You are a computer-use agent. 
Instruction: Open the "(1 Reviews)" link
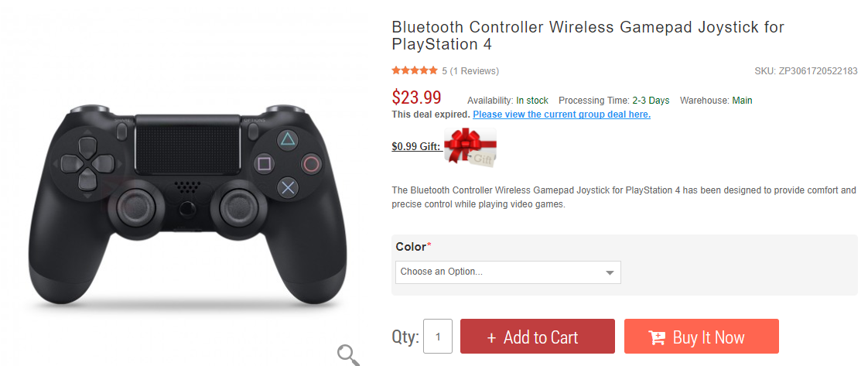(x=474, y=71)
